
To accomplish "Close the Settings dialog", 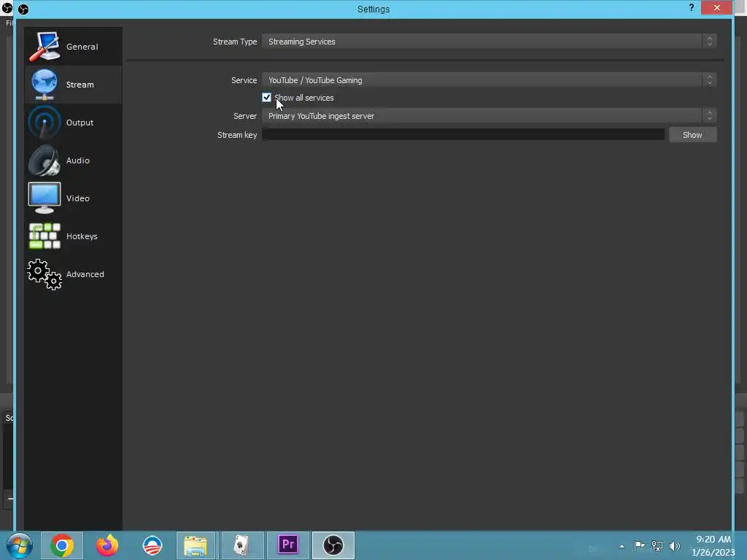I will point(716,7).
